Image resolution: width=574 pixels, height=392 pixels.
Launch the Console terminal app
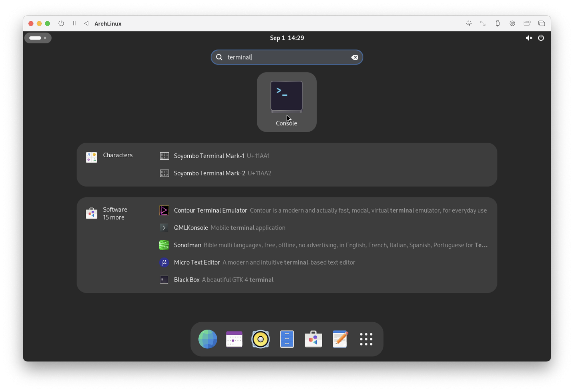click(x=287, y=102)
